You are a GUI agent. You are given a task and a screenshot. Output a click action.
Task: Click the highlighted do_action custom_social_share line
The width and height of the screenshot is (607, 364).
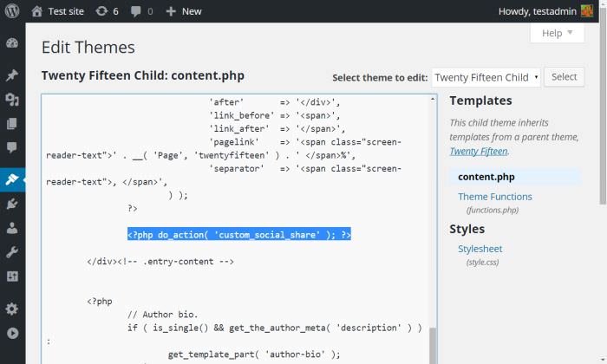[239, 235]
